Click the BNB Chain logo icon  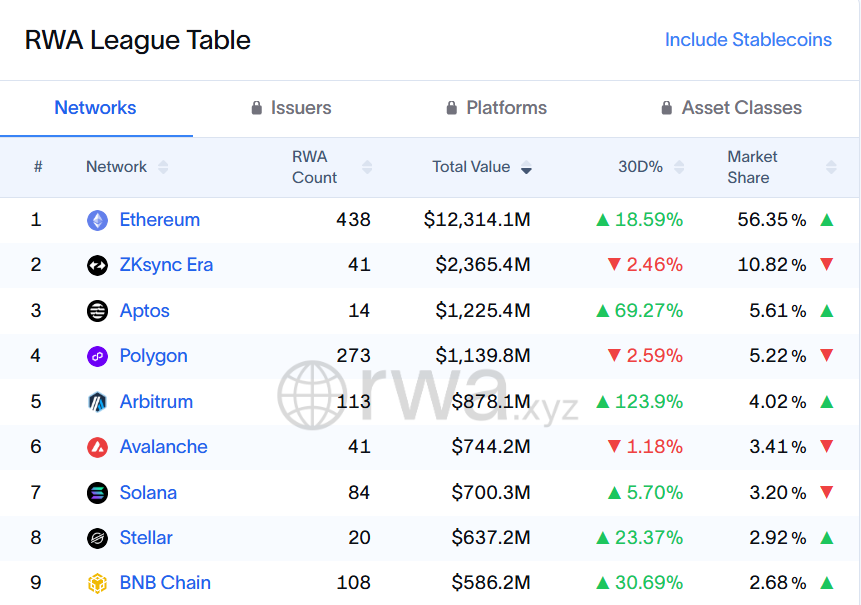[97, 583]
